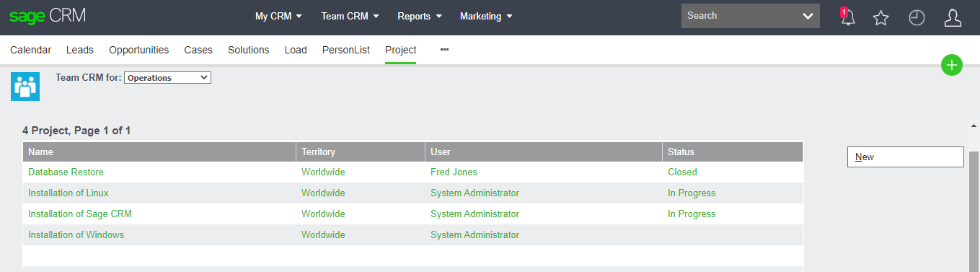
Task: Open the Database Restore project
Action: pos(66,172)
